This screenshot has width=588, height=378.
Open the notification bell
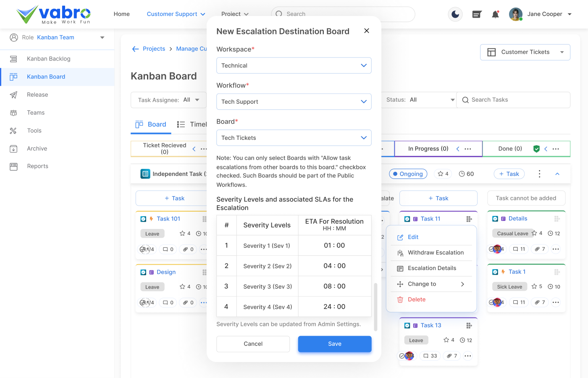pyautogui.click(x=495, y=14)
